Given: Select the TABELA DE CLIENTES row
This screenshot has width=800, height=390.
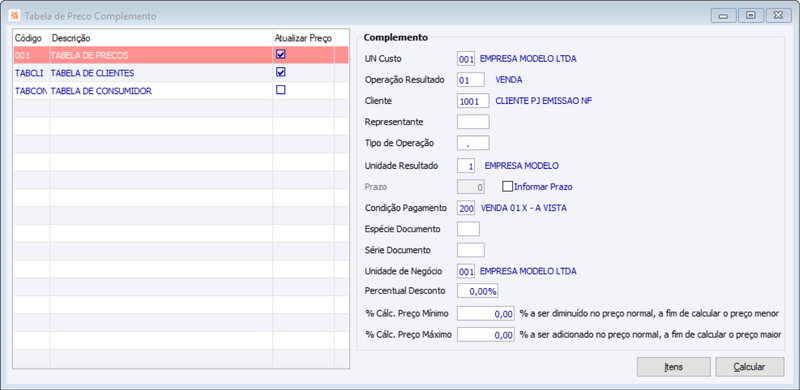Looking at the screenshot, I should click(x=181, y=73).
